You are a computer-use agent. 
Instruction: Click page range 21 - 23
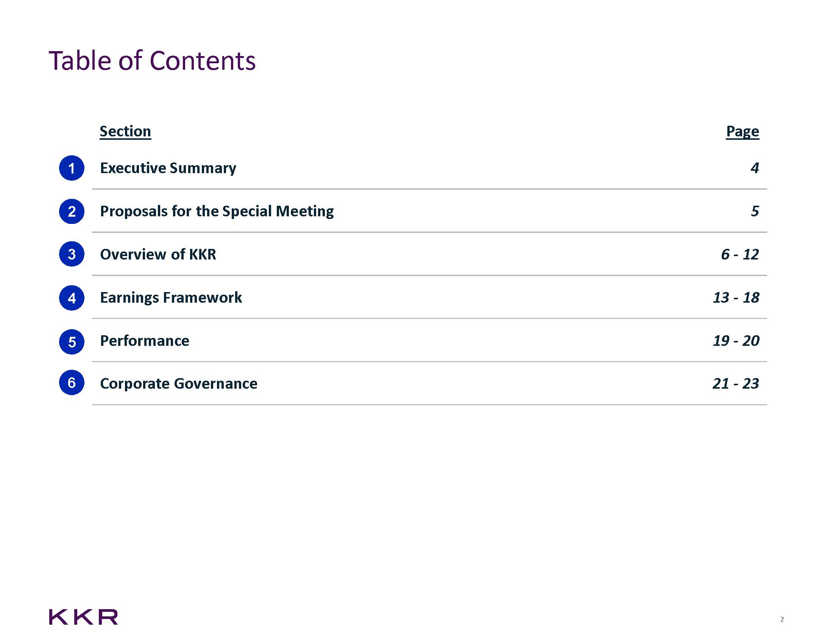click(x=735, y=384)
